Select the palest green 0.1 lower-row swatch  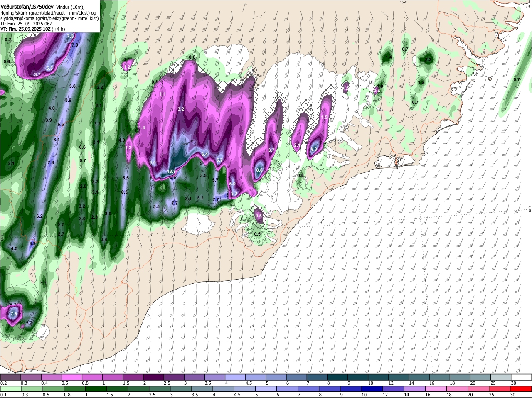point(10,389)
